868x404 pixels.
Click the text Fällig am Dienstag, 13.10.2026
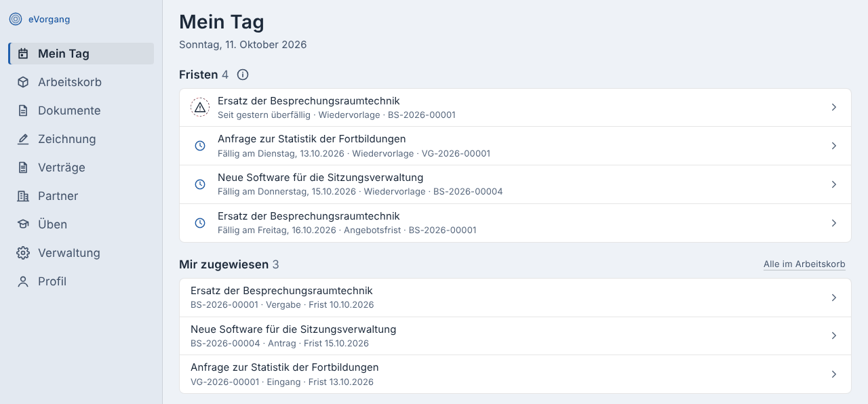point(281,154)
